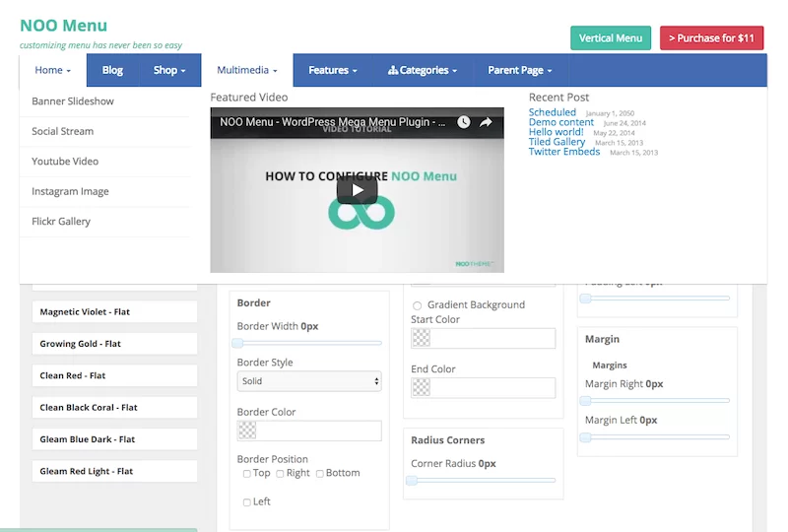Click the Categories sitemap icon
Image resolution: width=788 pixels, height=532 pixels.
coord(393,71)
